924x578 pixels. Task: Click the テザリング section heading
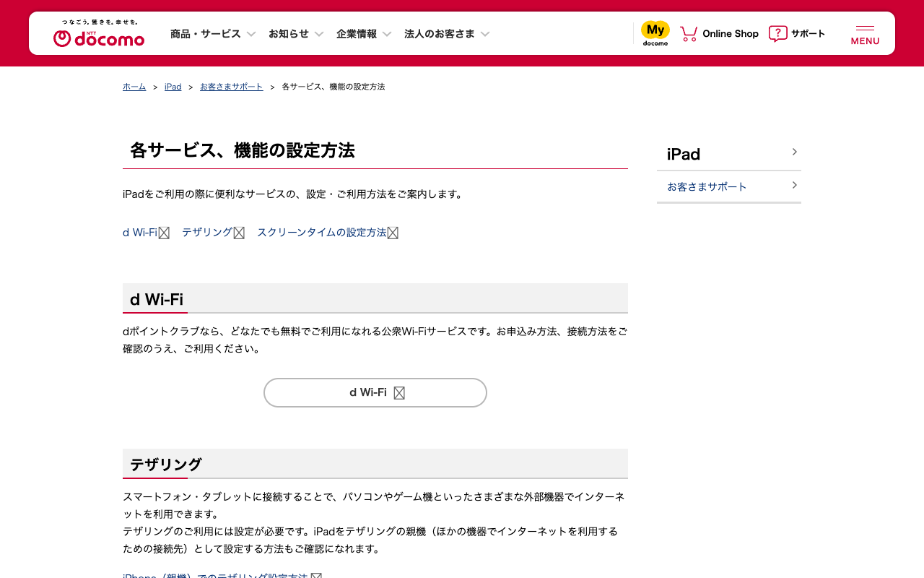coord(166,465)
